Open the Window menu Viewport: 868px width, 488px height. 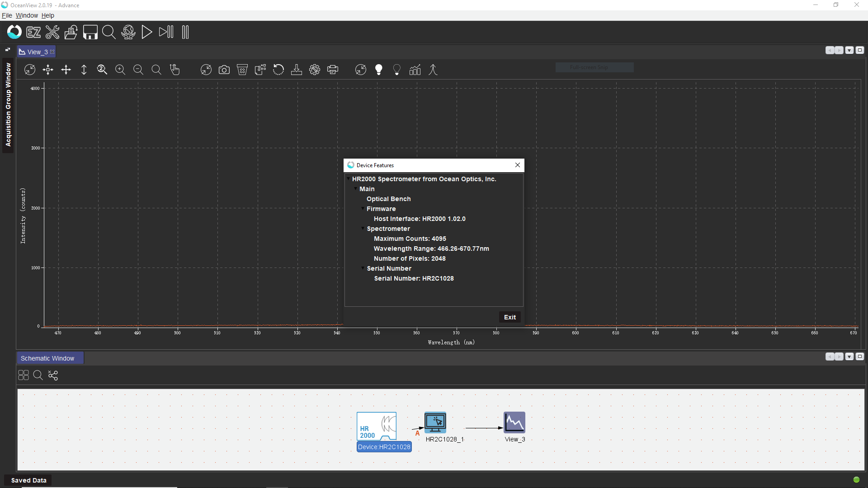(27, 15)
